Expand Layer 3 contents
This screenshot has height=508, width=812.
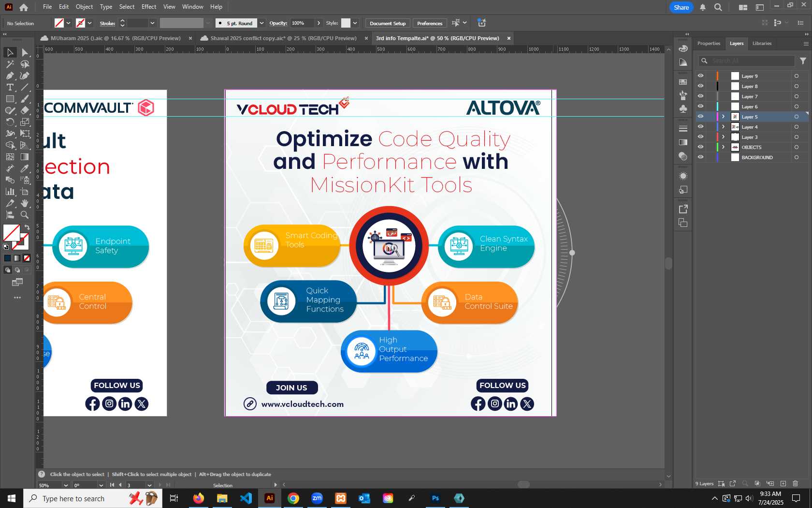[723, 137]
